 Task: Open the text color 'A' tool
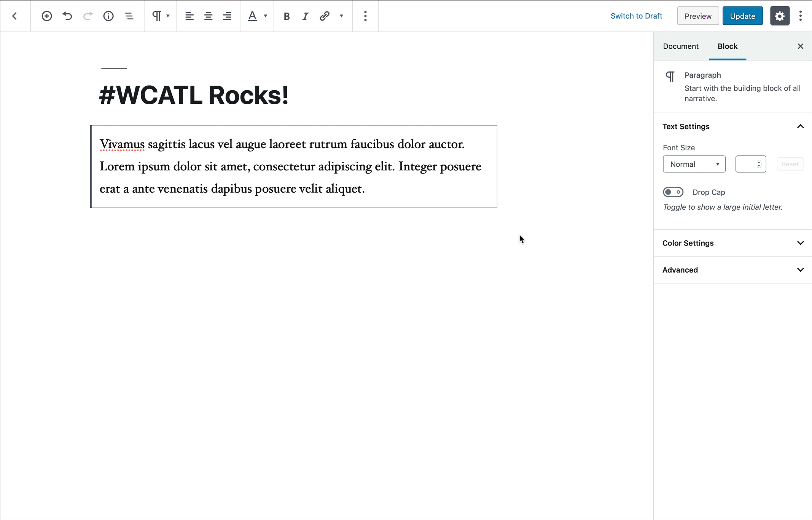click(x=252, y=16)
